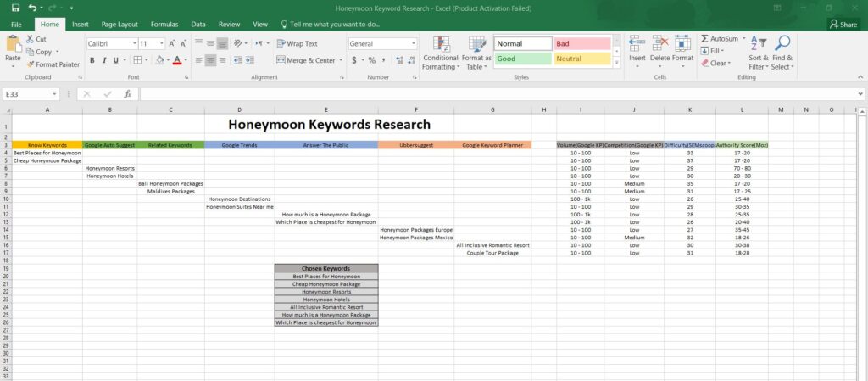The image size is (868, 381).
Task: Activate the Format Painter brush
Action: tap(31, 64)
